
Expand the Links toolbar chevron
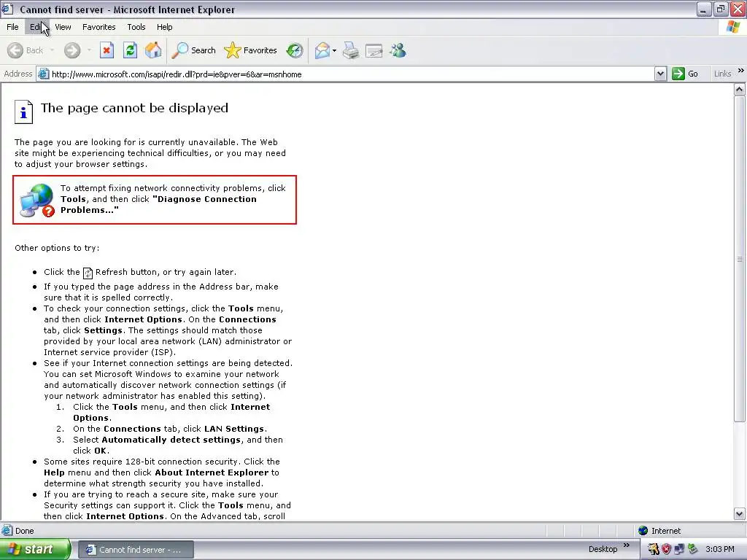(741, 71)
